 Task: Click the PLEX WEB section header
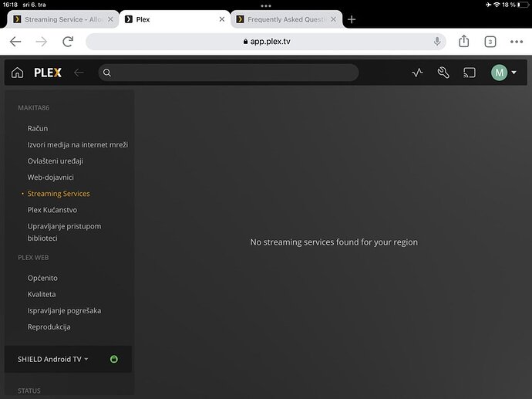tap(33, 258)
